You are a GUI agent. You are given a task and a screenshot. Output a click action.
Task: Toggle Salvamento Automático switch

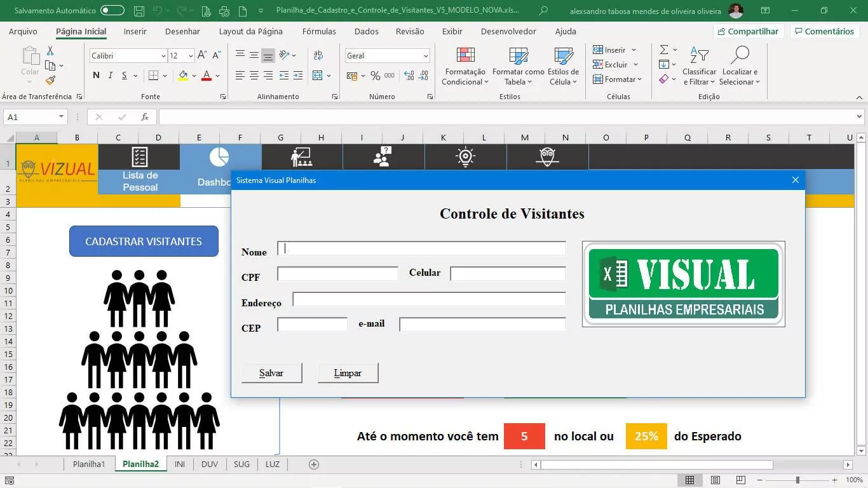pos(112,11)
